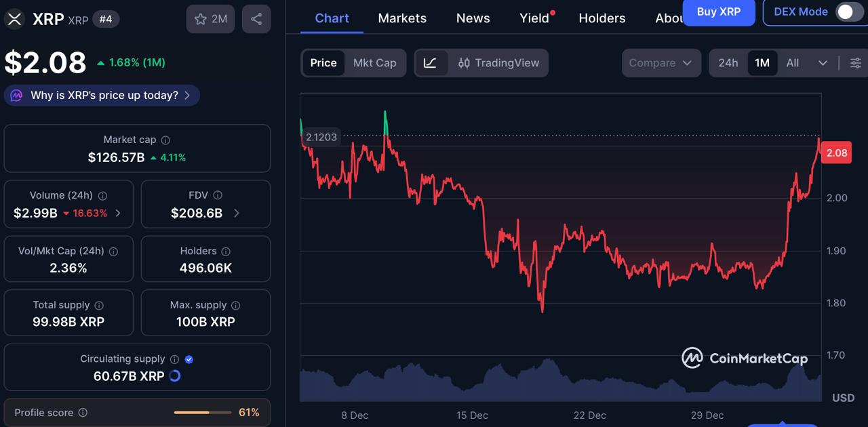Click the Buy XRP button
The image size is (868, 427).
point(718,12)
